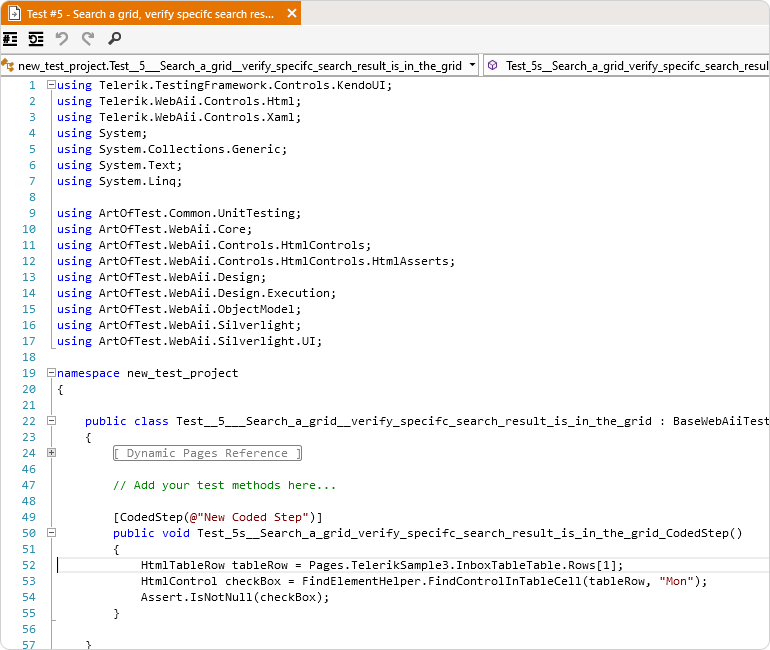Click the purple method cube icon

click(493, 66)
